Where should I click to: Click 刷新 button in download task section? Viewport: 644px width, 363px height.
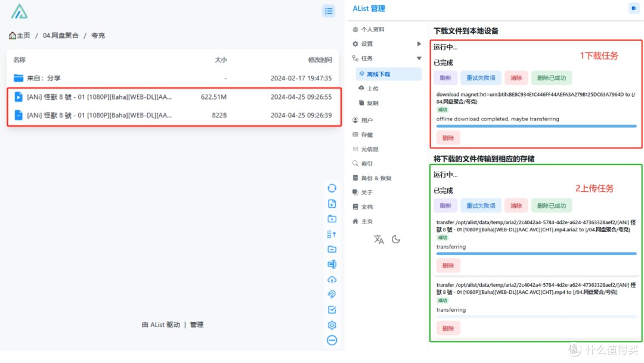click(445, 77)
